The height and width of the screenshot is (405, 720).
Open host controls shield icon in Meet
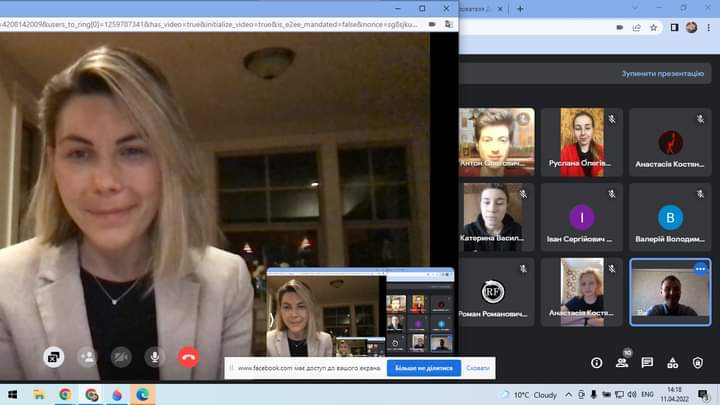click(698, 362)
